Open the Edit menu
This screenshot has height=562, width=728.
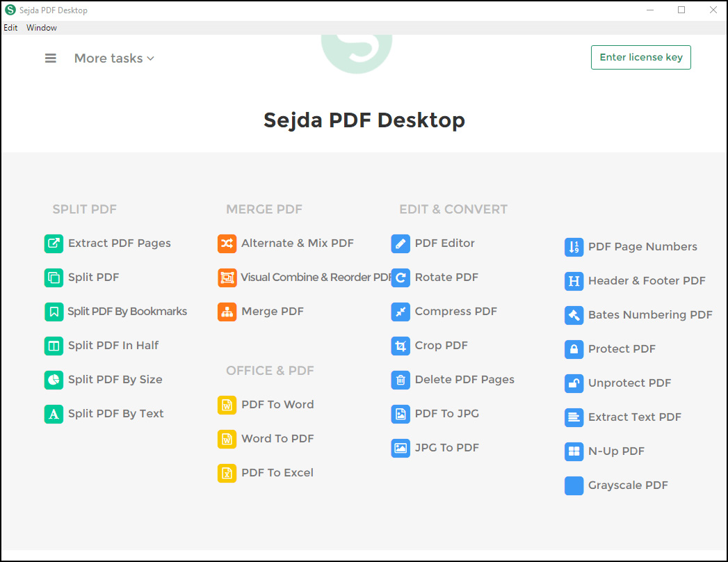10,28
